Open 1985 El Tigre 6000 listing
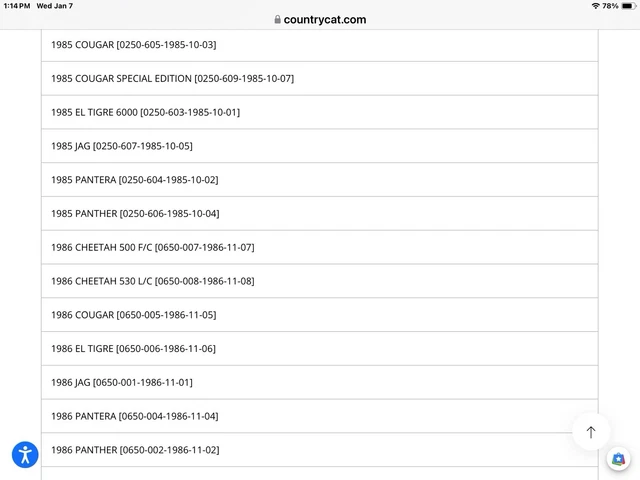The height and width of the screenshot is (480, 640). 145,112
